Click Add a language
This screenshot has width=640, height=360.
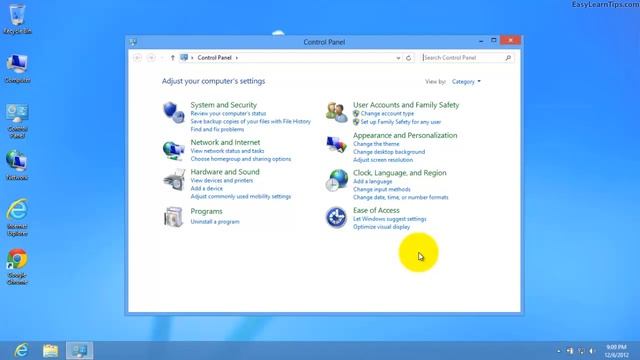point(373,181)
